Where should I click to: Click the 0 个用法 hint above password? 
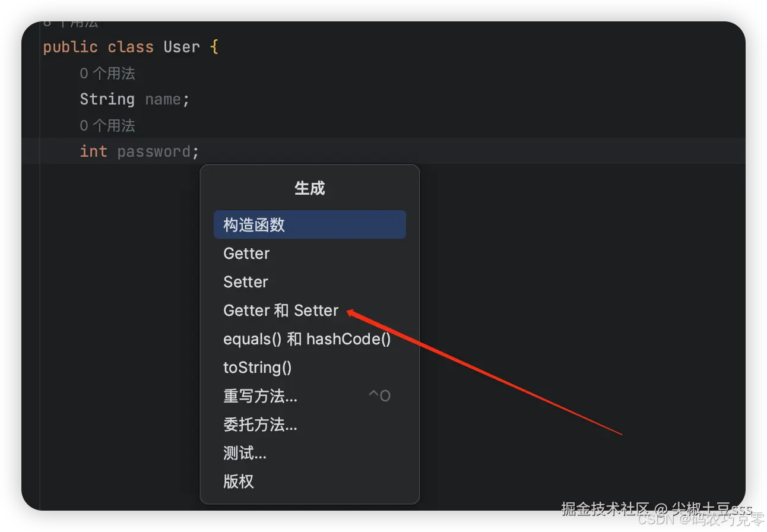(107, 125)
